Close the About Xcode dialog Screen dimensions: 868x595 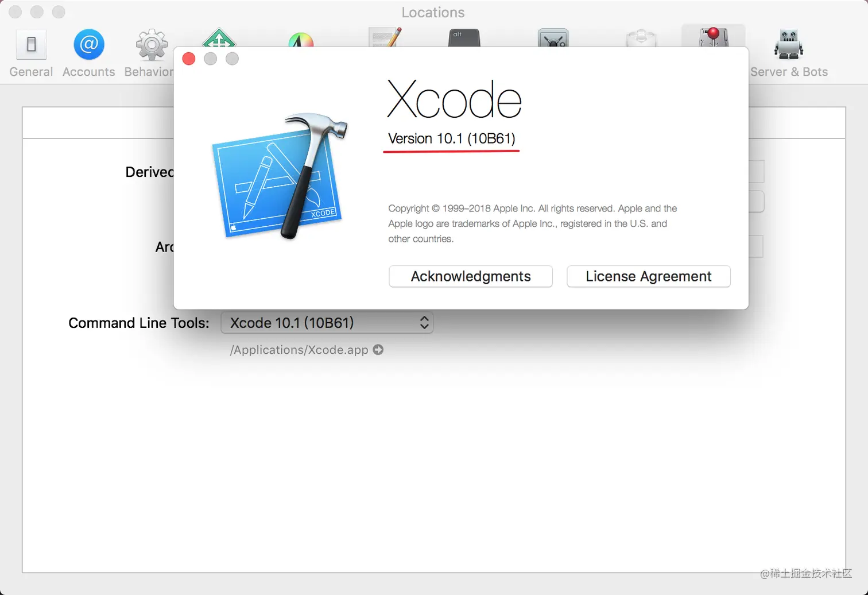tap(188, 59)
